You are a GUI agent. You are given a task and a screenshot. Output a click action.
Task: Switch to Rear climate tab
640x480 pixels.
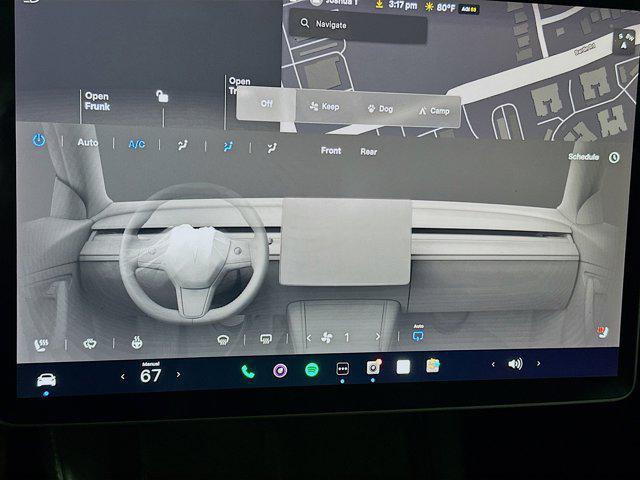point(369,152)
